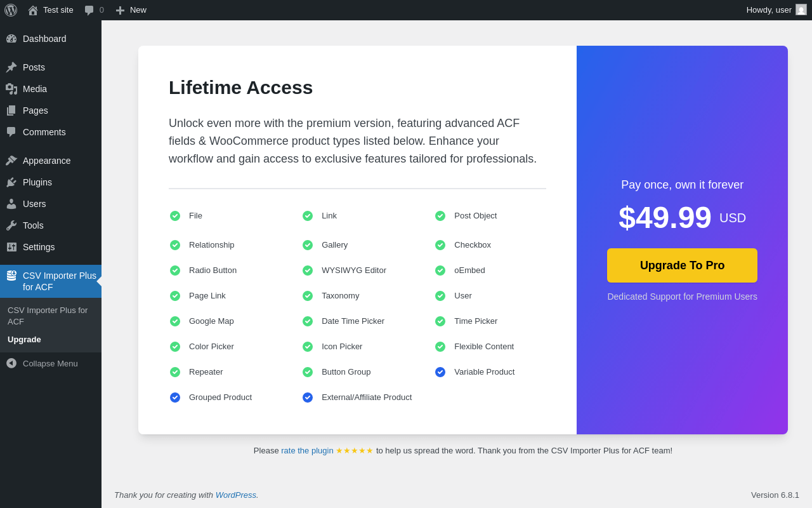Open the WordPress footer link
This screenshot has height=508, width=812.
coord(235,495)
